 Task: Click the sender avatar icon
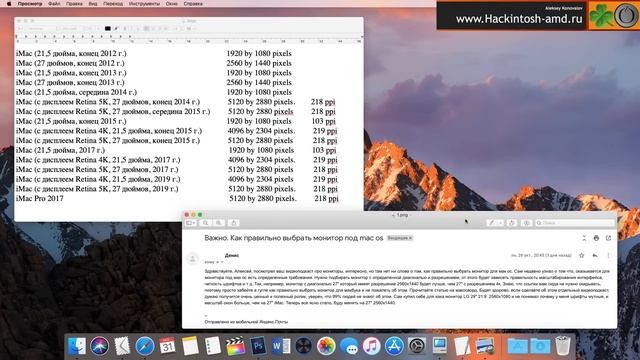pyautogui.click(x=192, y=258)
